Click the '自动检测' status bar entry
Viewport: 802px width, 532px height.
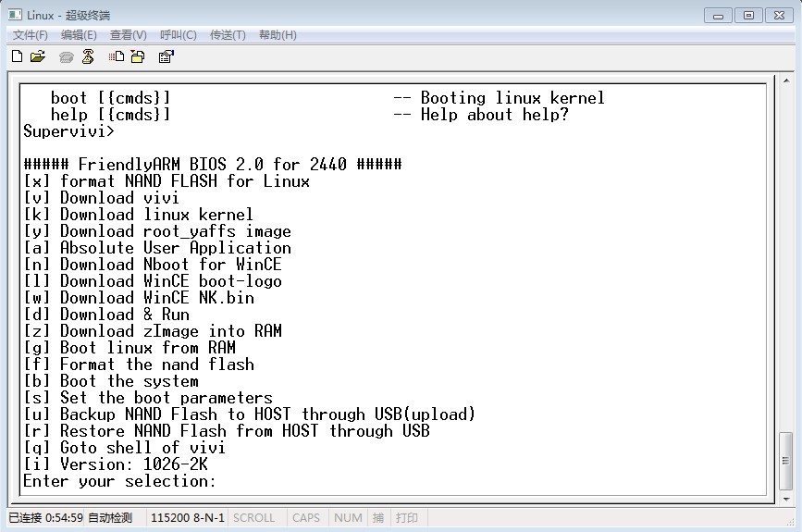pyautogui.click(x=110, y=518)
